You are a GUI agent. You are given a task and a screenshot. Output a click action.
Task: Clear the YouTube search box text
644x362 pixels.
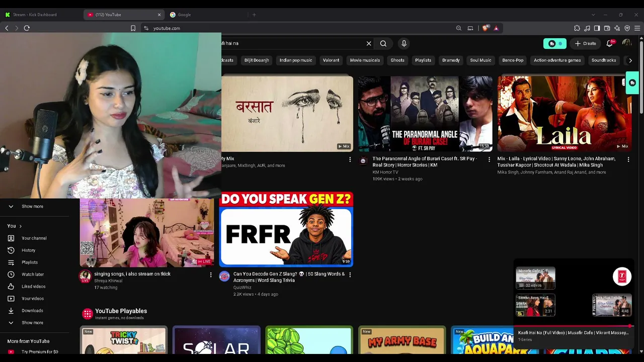(369, 44)
